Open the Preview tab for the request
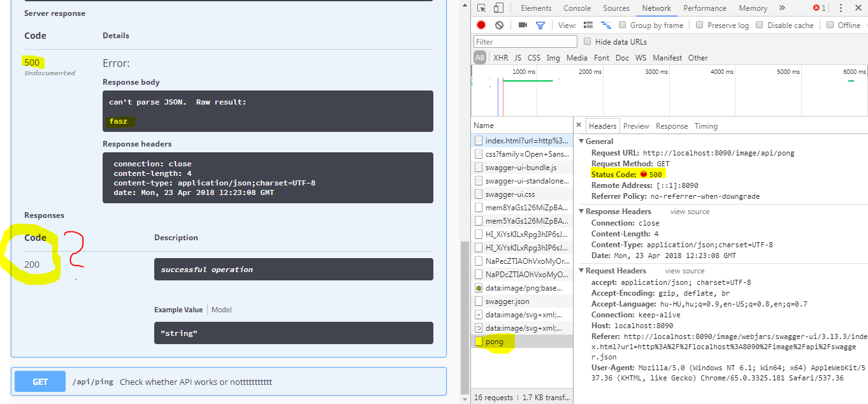Viewport: 868px width, 404px height. [x=635, y=126]
